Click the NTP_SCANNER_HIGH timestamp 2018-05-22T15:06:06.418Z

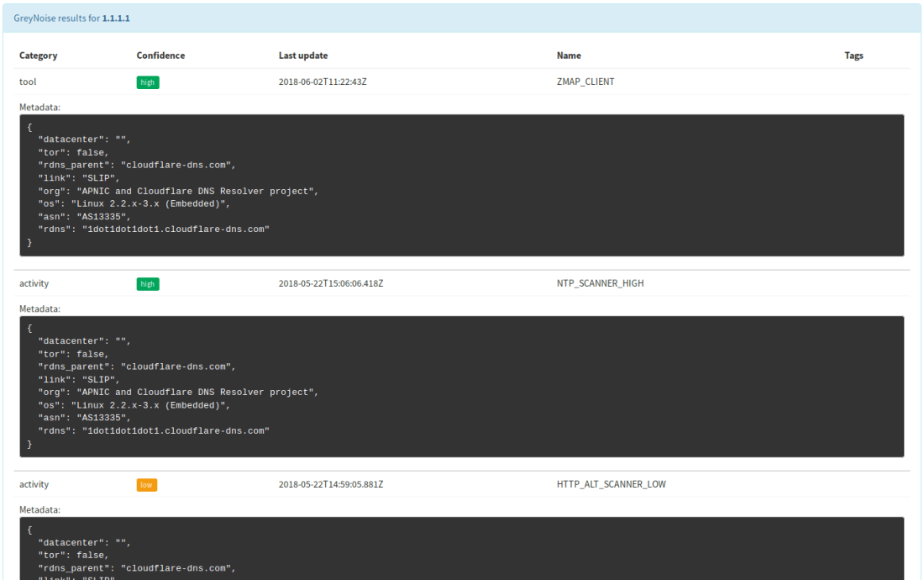coord(331,283)
